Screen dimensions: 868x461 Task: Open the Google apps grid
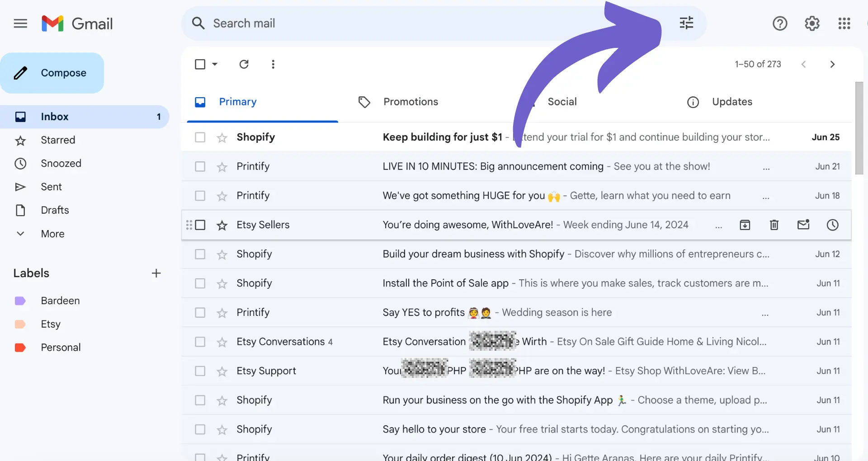pyautogui.click(x=844, y=24)
